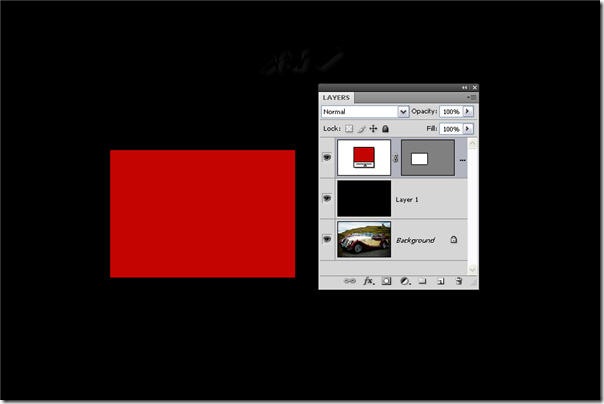Toggle lock all padlock icon
This screenshot has width=604, height=404.
[385, 129]
